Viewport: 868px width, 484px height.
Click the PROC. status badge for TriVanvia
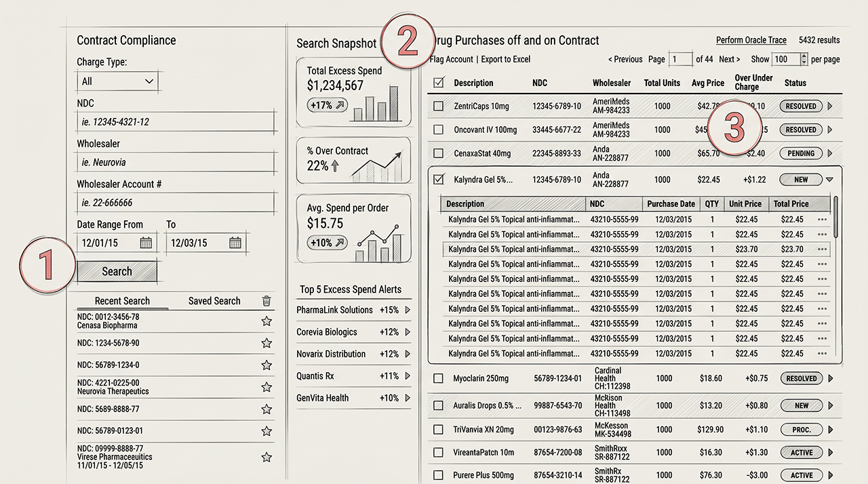[x=802, y=430]
